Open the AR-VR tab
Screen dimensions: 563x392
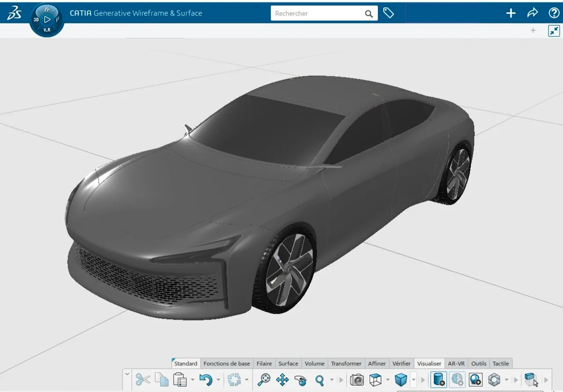coord(456,363)
